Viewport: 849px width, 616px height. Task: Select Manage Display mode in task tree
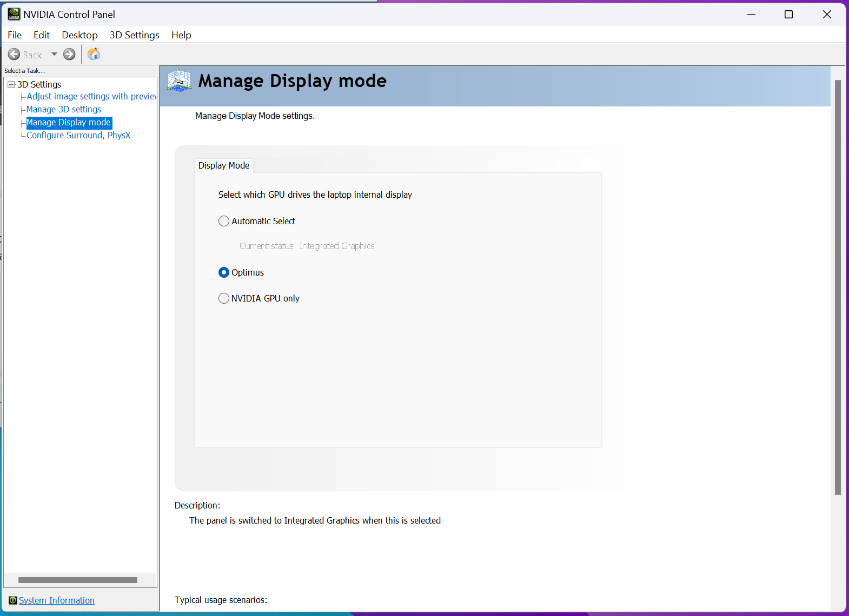[x=69, y=122]
